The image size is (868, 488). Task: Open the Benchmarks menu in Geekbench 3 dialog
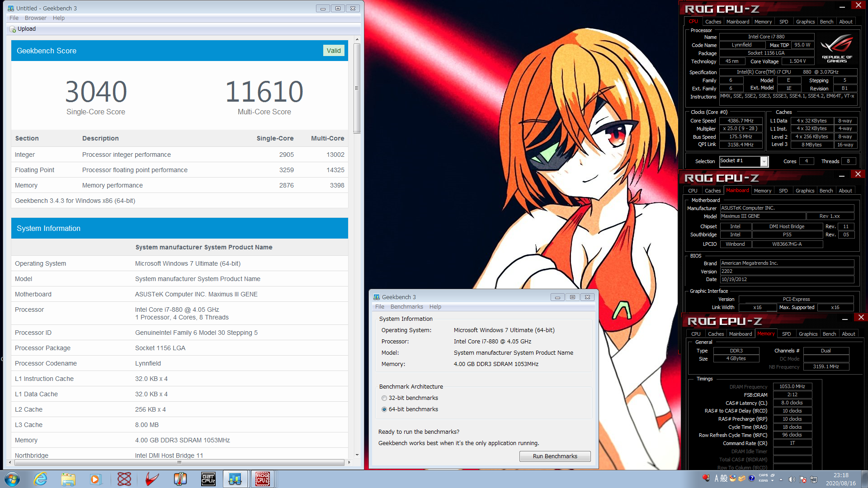point(407,307)
